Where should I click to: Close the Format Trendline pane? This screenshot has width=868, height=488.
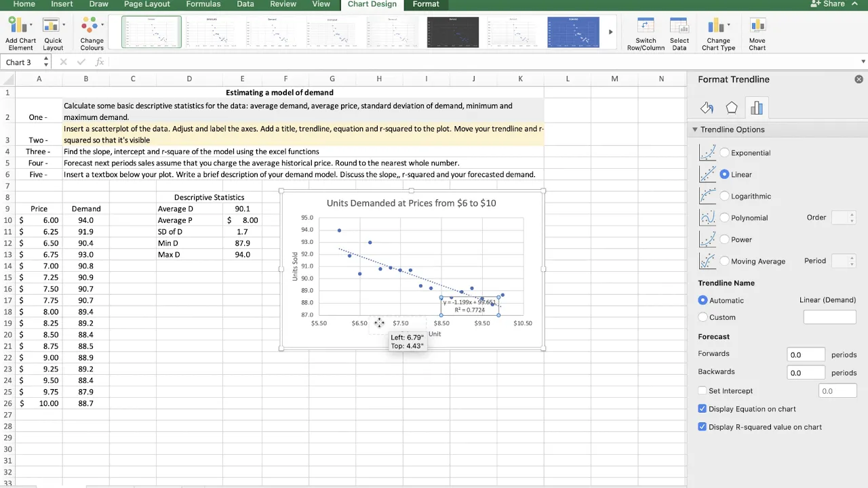[x=859, y=79]
